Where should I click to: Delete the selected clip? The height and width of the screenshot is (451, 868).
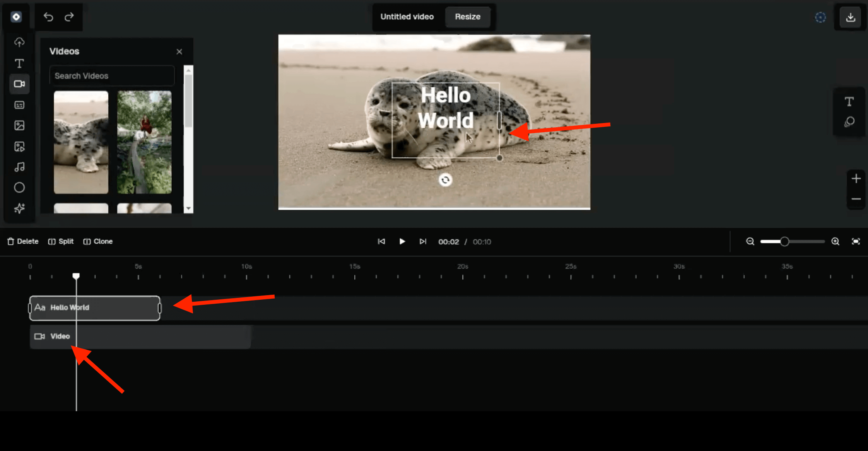(x=23, y=241)
